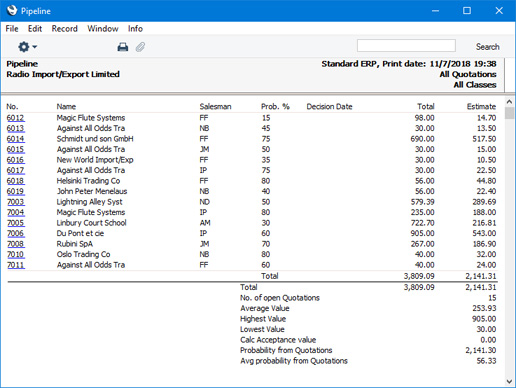Open quotation link 6014
This screenshot has width=516, height=388.
[x=15, y=139]
